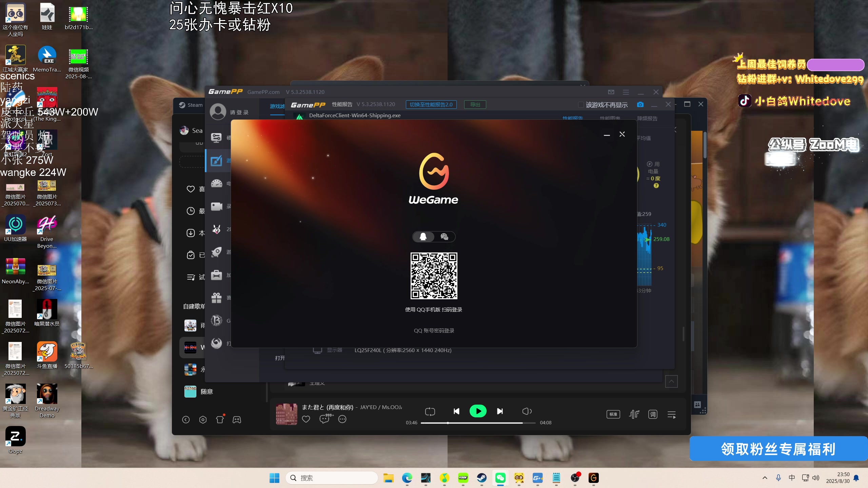Open GamePP in-game overlay sidebar icon
This screenshot has height=488, width=868.
point(216,160)
